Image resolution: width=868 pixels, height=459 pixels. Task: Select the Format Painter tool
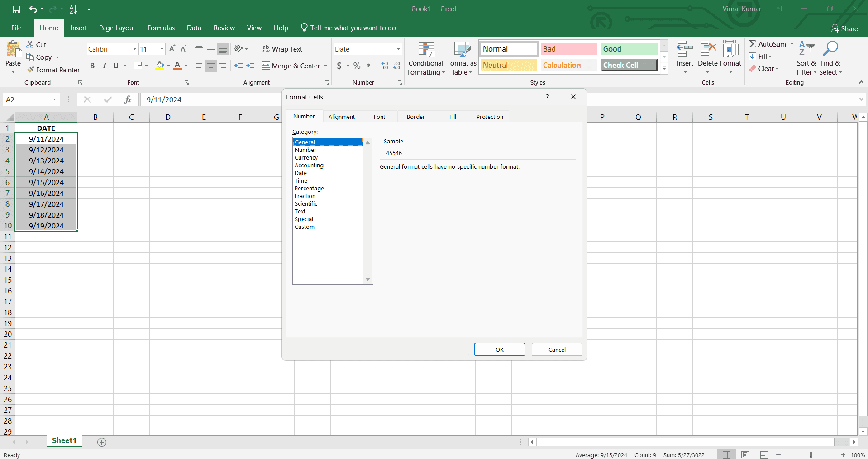click(53, 70)
